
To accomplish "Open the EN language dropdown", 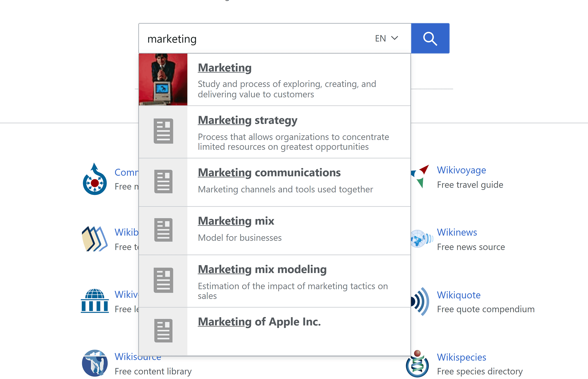I will coord(386,38).
